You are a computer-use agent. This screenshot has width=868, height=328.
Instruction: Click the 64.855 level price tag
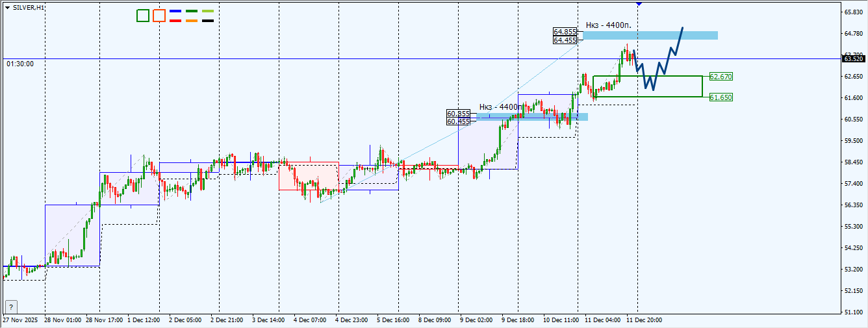565,32
